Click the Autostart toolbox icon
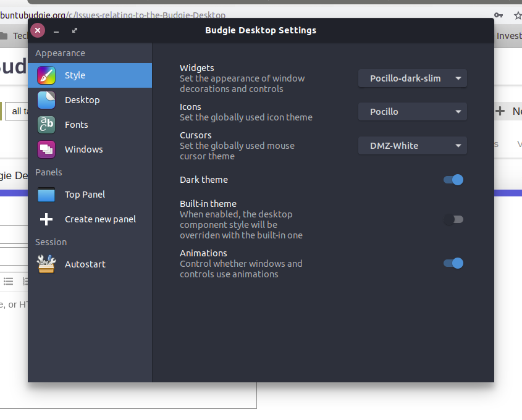Image resolution: width=522 pixels, height=420 pixels. click(46, 264)
